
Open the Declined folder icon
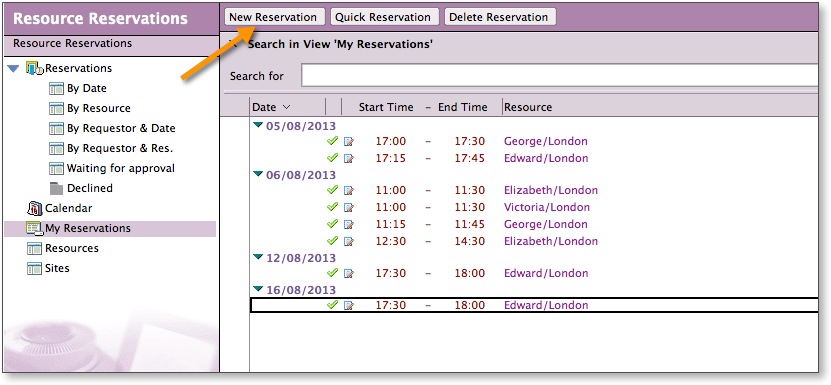(x=56, y=188)
